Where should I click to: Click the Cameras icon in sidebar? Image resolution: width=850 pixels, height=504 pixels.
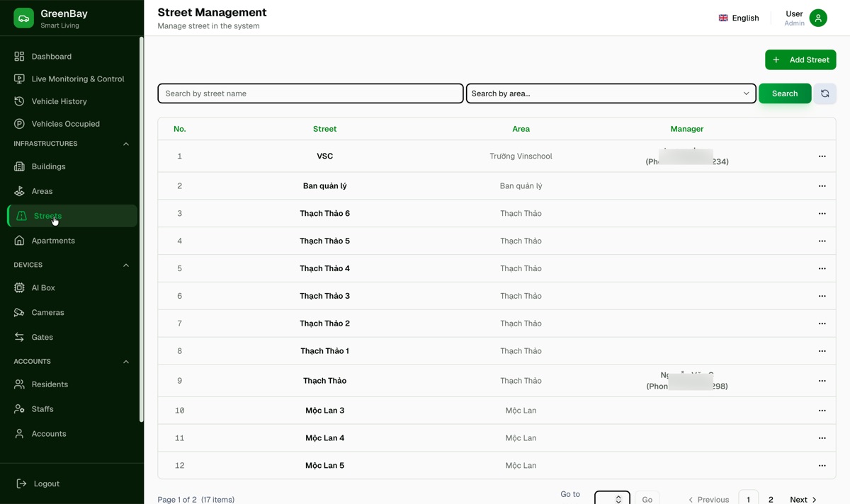19,312
